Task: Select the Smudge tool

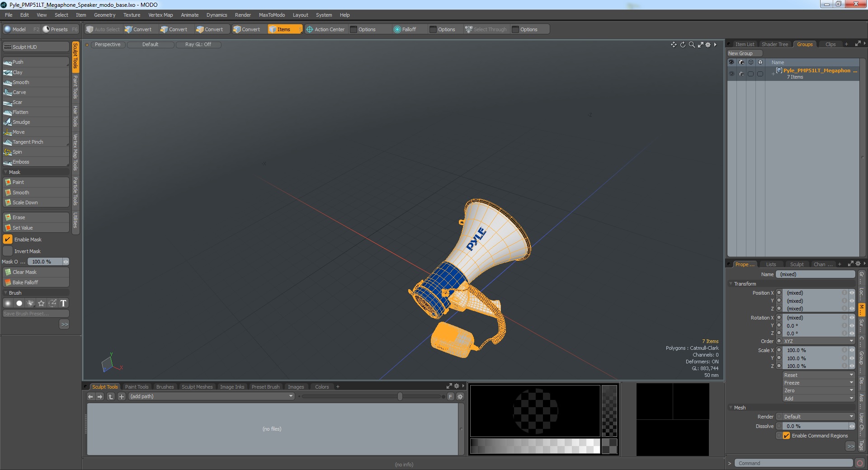Action: click(36, 122)
